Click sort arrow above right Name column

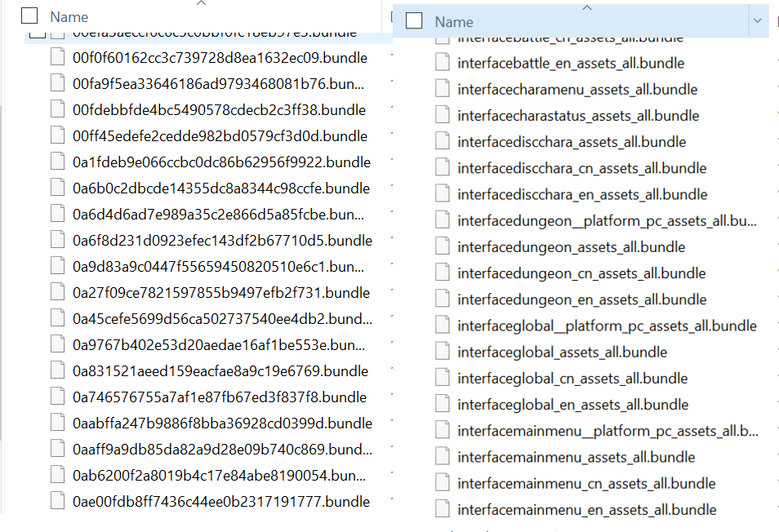coord(585,7)
